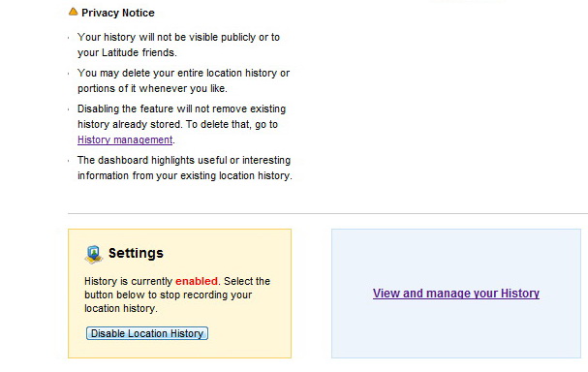Viewport: 588px width, 372px height.
Task: Click the "Your history will not be visible" paragraph
Action: coord(178,45)
